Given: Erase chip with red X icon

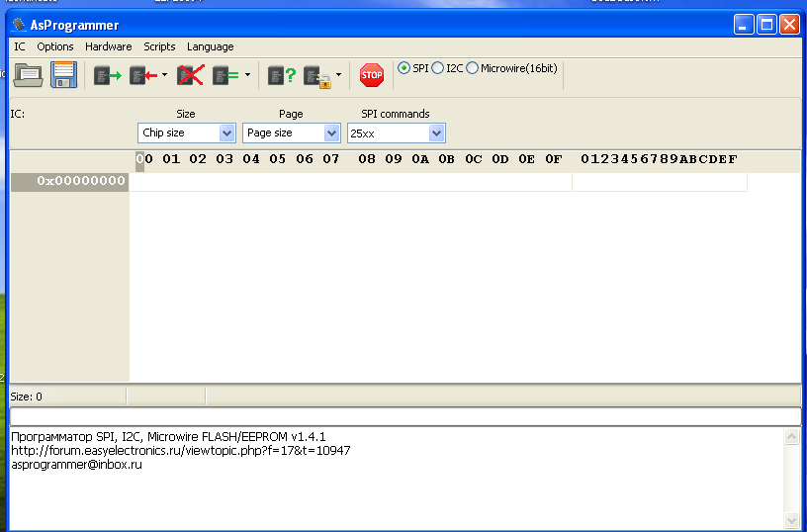Looking at the screenshot, I should pos(191,75).
